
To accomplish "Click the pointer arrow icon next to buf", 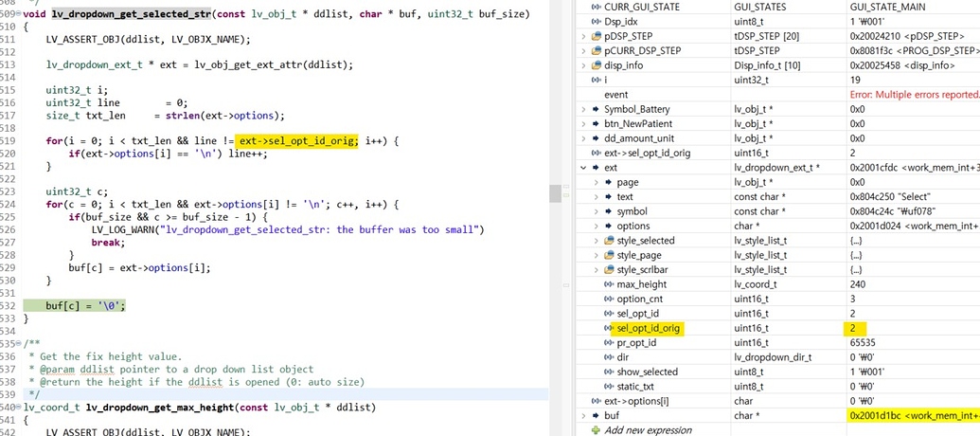I will pos(596,415).
